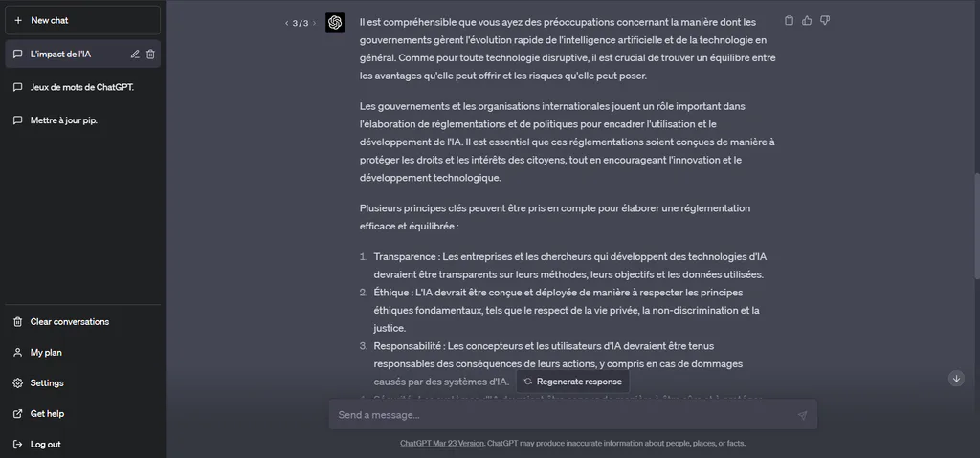Click the ChatGPT logo avatar beside the response

pos(335,23)
